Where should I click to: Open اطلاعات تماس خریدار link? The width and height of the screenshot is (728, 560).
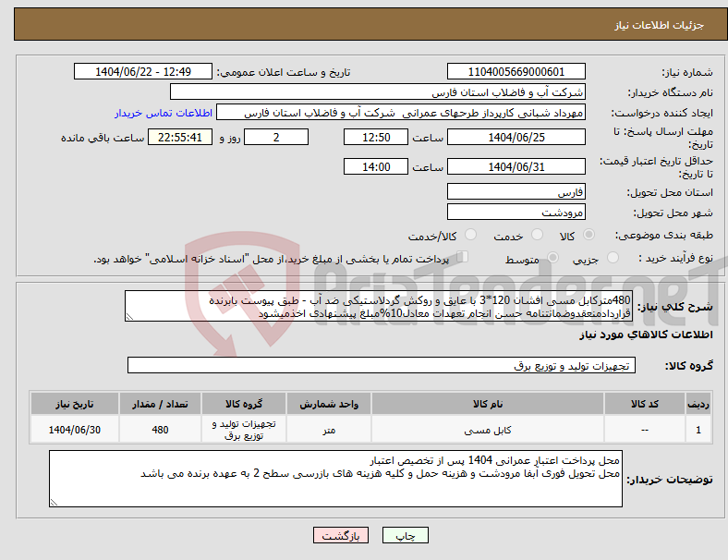(x=164, y=113)
